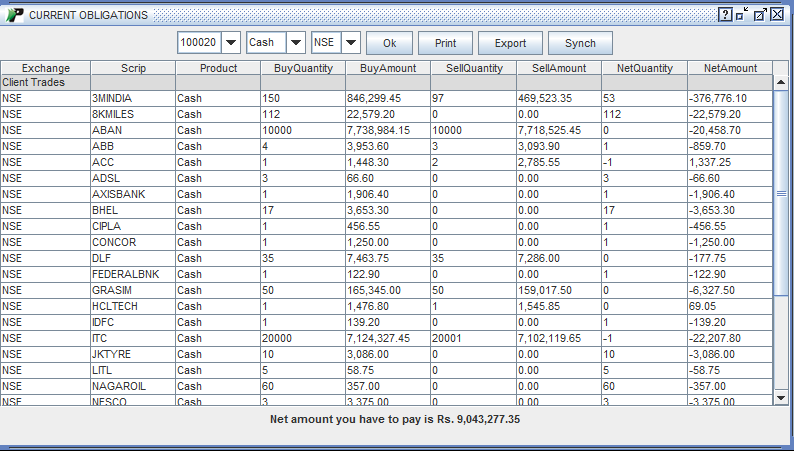Viewport: 794px width, 451px height.
Task: Sort by the Scrip column header
Action: tap(132, 68)
